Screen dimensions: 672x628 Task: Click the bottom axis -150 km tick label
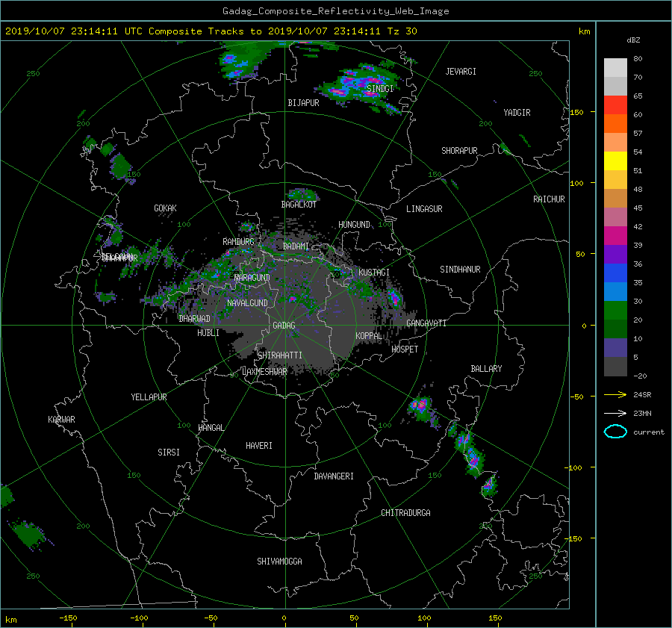[68, 618]
